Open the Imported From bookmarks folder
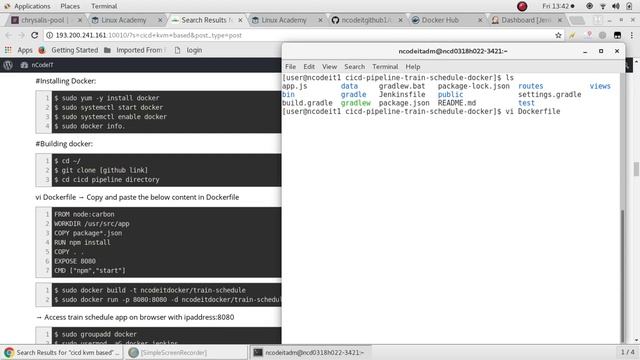The height and width of the screenshot is (360, 640). pyautogui.click(x=135, y=50)
